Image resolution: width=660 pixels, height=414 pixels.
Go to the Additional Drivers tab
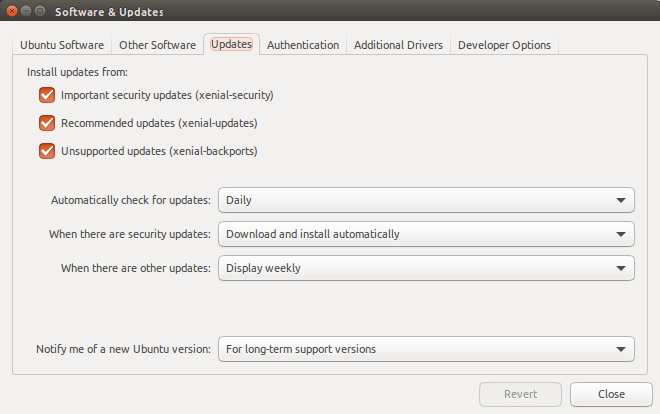coord(398,45)
